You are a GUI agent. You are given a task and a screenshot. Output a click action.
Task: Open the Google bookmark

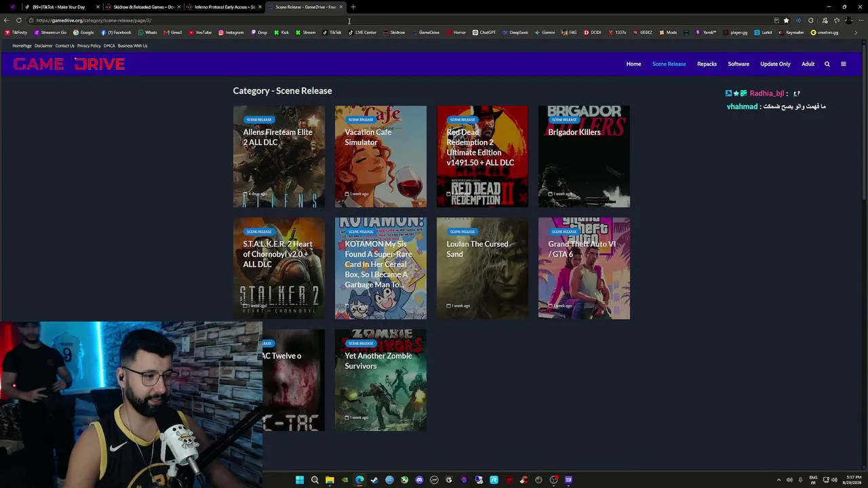(x=84, y=33)
